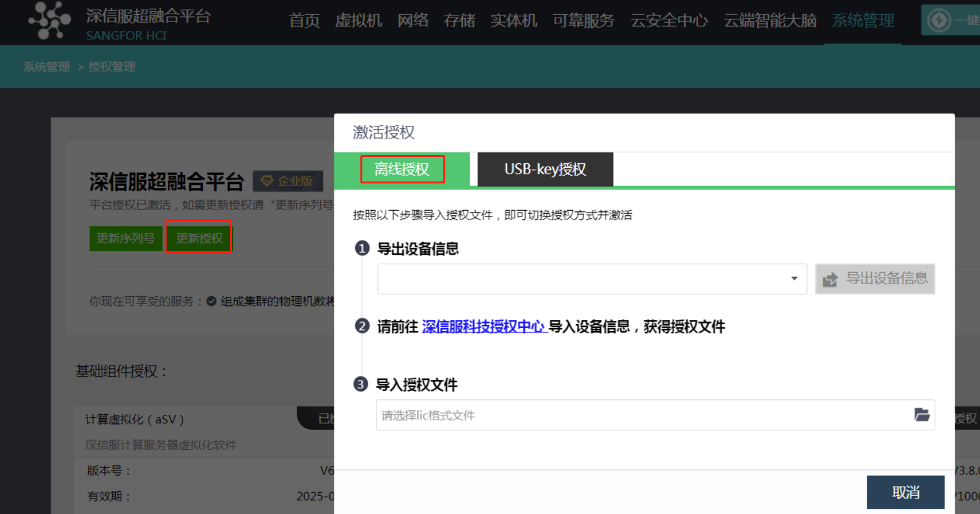The height and width of the screenshot is (514, 980).
Task: Open the device info combo box
Action: pyautogui.click(x=583, y=279)
